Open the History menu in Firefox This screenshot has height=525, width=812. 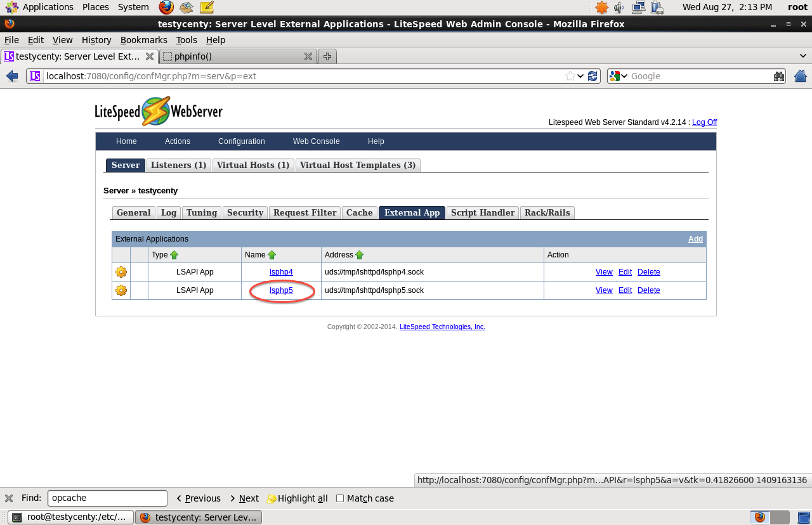[x=96, y=40]
